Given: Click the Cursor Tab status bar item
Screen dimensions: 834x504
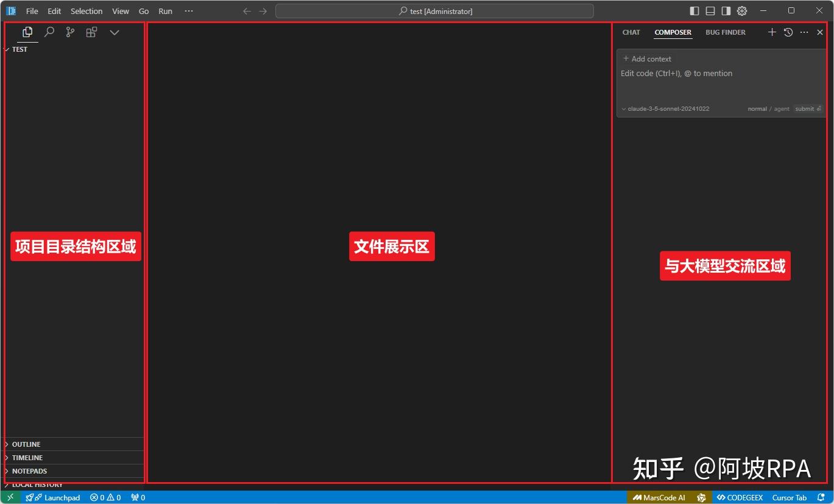Looking at the screenshot, I should click(x=789, y=497).
